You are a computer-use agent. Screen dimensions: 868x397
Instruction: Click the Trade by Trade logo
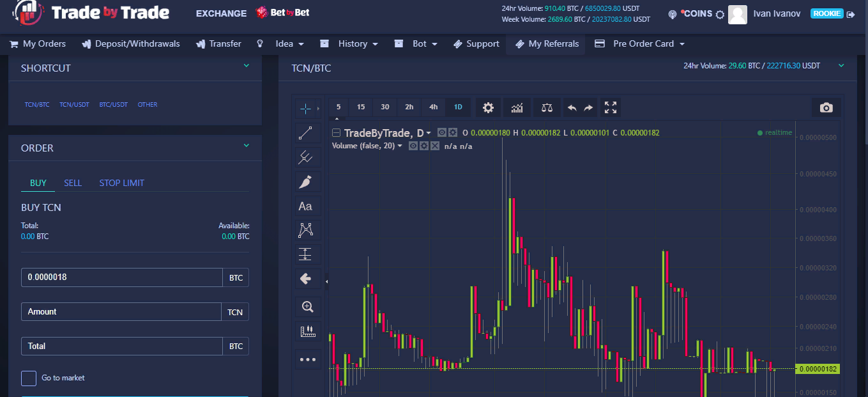coord(91,12)
